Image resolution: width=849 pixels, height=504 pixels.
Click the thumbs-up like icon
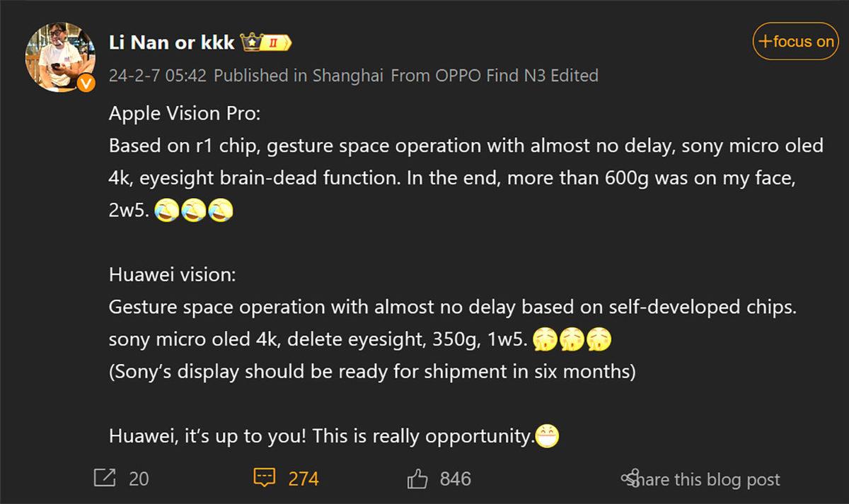click(x=418, y=478)
